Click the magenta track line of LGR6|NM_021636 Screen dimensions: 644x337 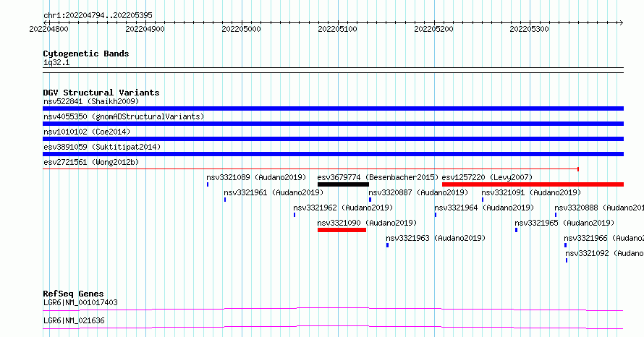coord(333,327)
